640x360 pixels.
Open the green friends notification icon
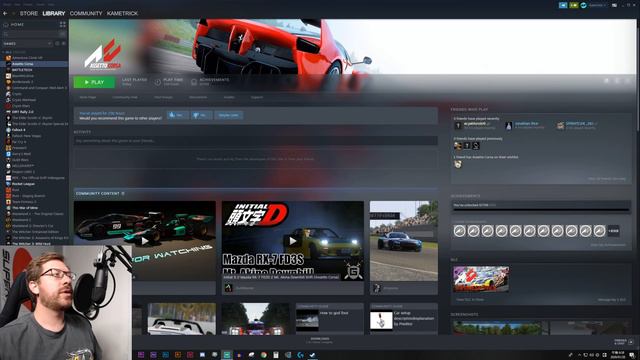pyautogui.click(x=573, y=5)
